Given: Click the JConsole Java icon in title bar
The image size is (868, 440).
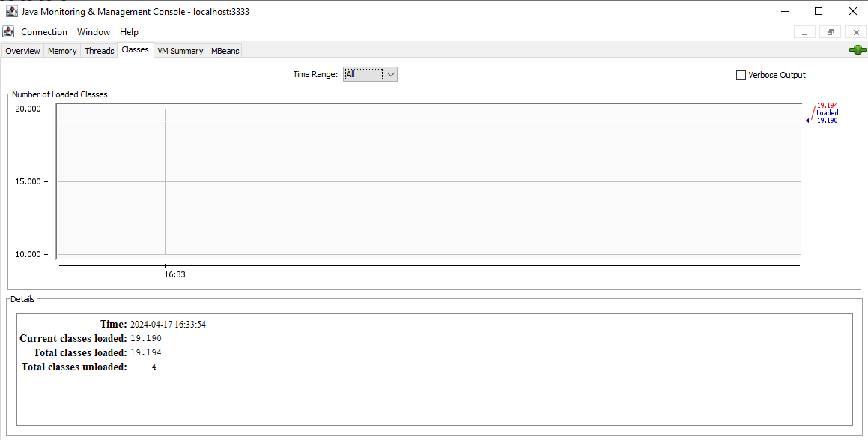Looking at the screenshot, I should coord(11,12).
